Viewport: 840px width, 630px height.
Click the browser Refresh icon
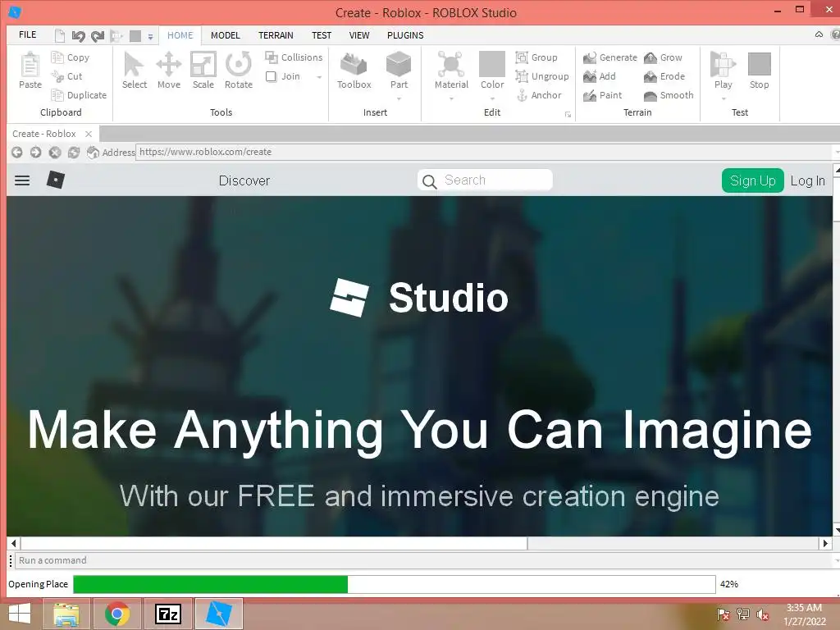click(73, 152)
